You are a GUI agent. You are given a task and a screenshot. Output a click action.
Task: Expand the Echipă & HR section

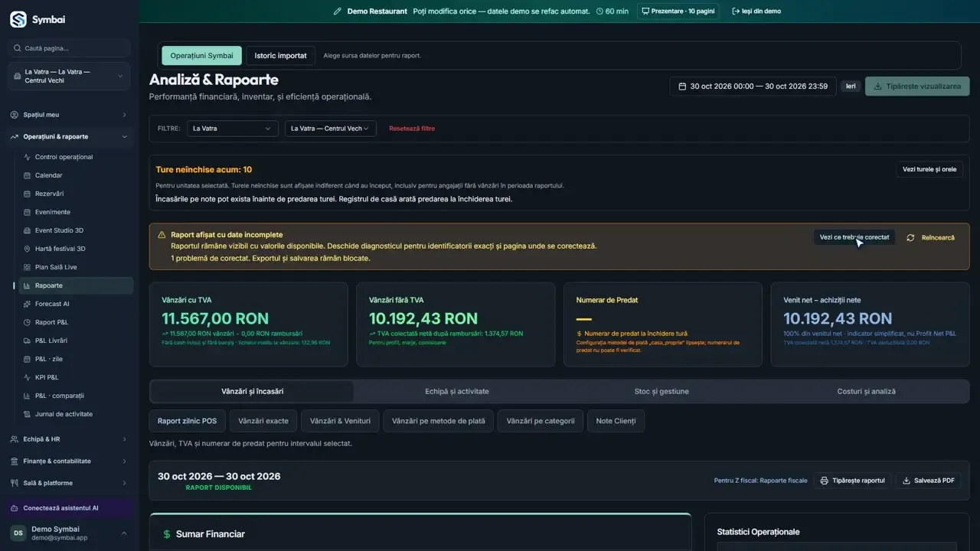(x=70, y=439)
